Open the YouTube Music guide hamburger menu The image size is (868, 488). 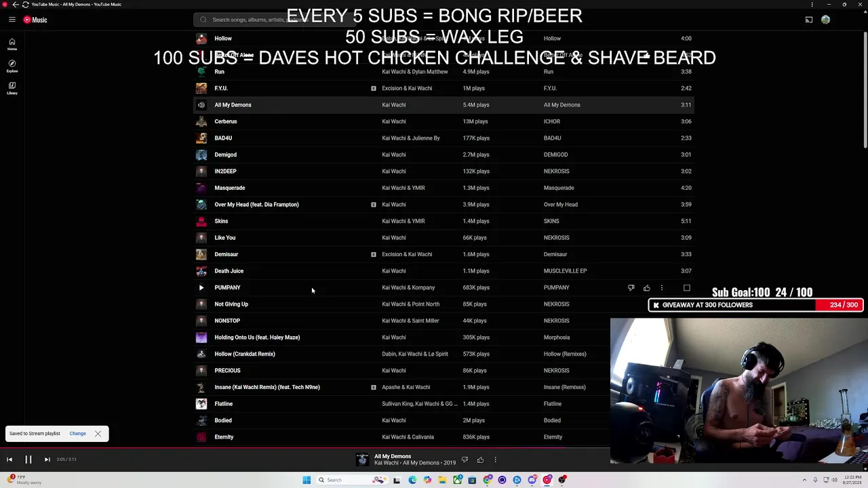pyautogui.click(x=12, y=20)
